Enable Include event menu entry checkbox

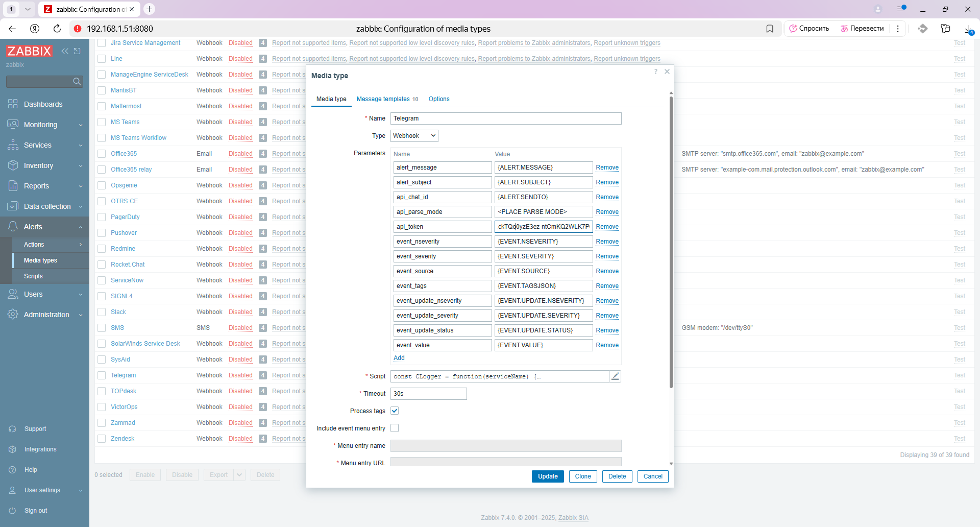point(395,428)
